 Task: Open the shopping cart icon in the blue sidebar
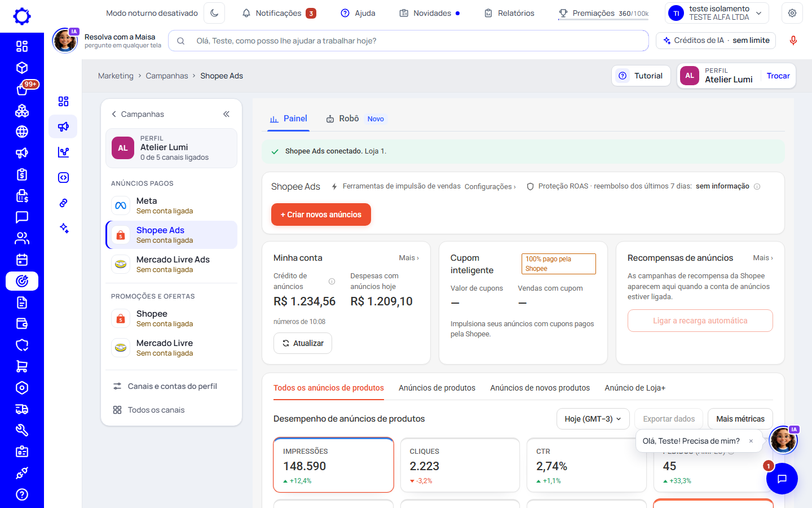(22, 366)
